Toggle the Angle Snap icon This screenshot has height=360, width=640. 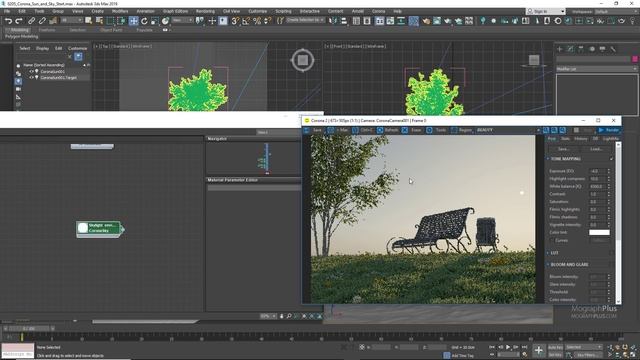tap(246, 21)
